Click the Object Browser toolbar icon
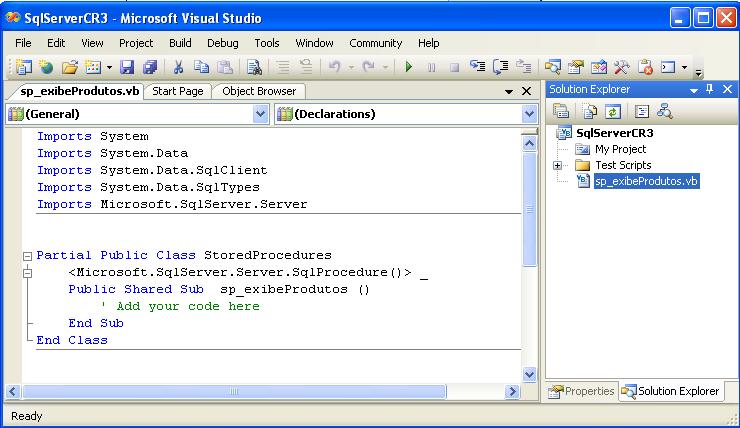Screen dimensions: 740x428 click(x=599, y=67)
